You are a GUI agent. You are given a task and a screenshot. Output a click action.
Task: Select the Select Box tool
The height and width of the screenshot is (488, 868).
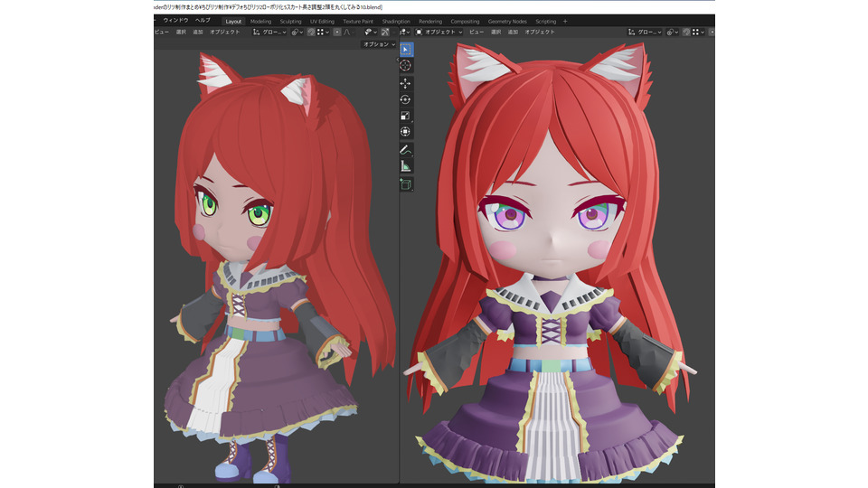click(x=406, y=49)
